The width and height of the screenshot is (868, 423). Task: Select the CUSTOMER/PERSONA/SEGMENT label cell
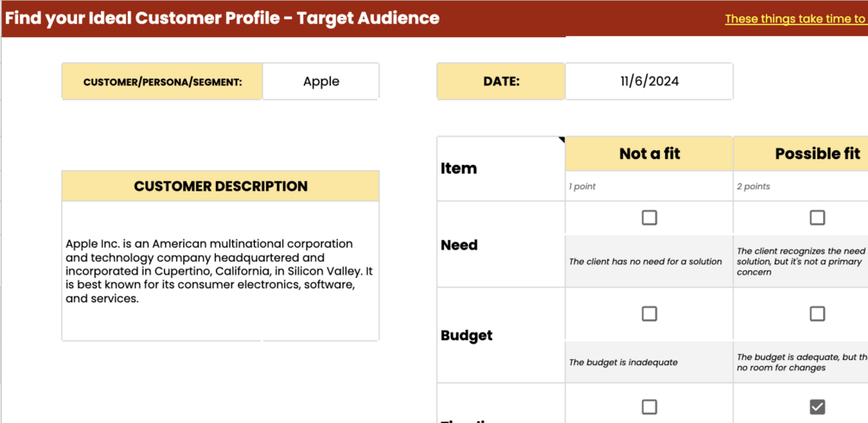[162, 82]
